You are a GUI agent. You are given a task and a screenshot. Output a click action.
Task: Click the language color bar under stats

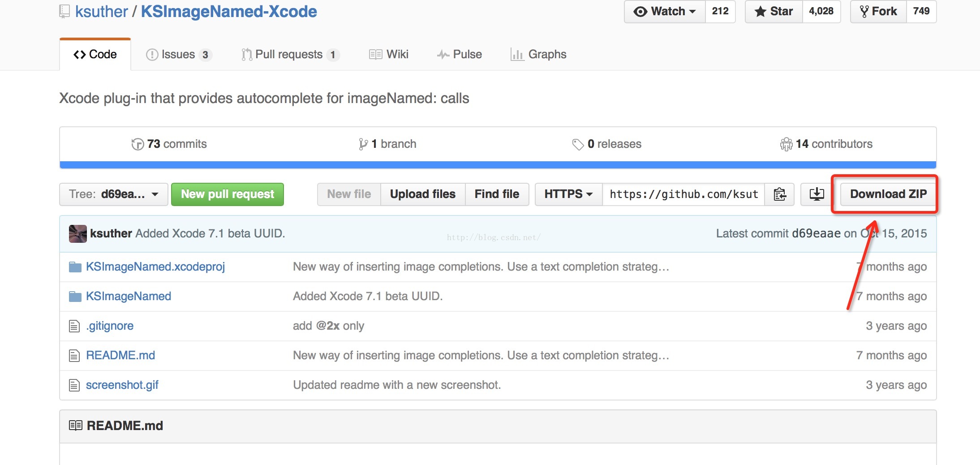498,165
